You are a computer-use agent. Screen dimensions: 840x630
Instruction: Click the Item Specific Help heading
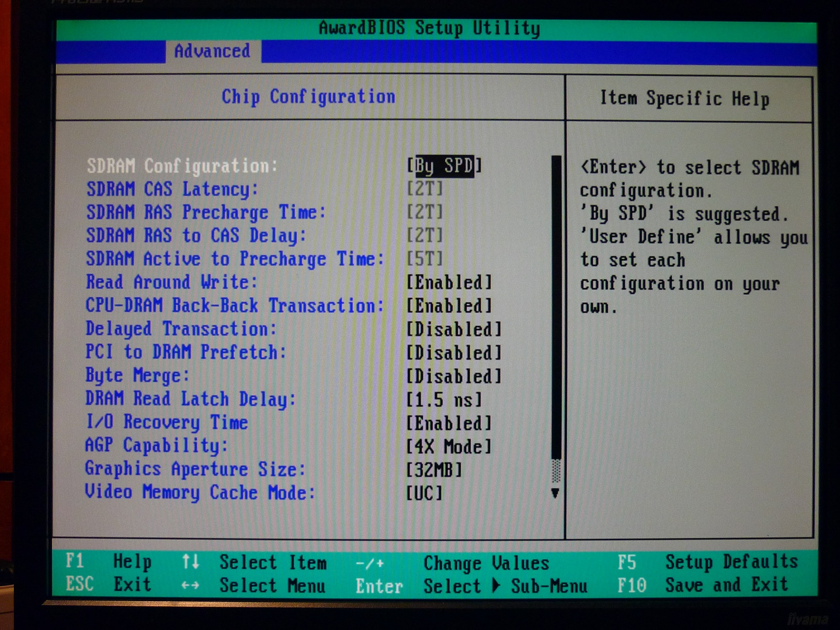(x=685, y=98)
